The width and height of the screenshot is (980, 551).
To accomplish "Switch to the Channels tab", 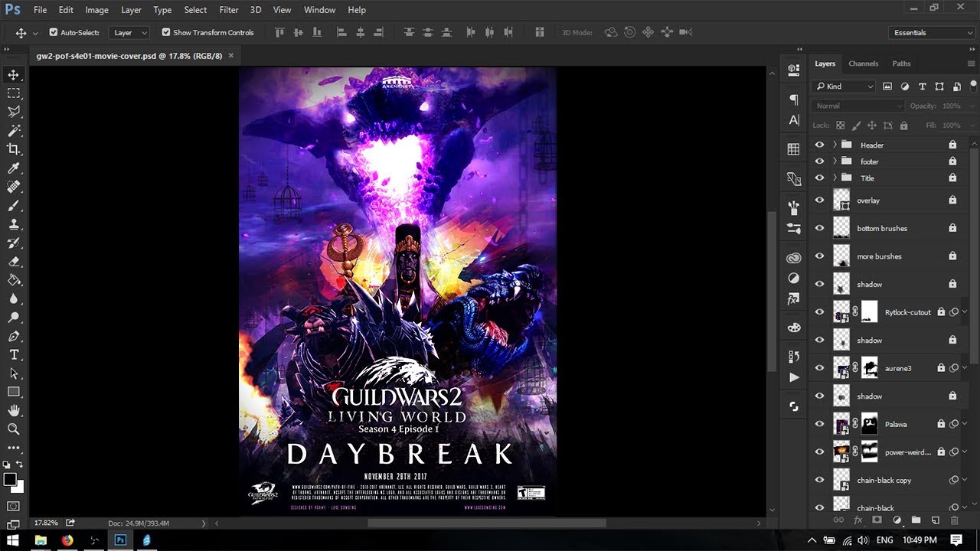I will tap(863, 64).
